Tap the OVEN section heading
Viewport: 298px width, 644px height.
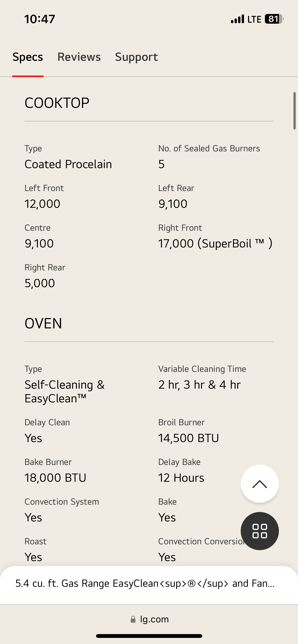(x=43, y=324)
